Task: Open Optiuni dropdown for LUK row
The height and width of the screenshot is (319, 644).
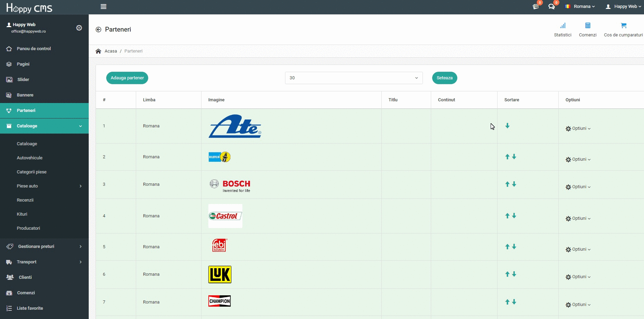Action: (578, 277)
